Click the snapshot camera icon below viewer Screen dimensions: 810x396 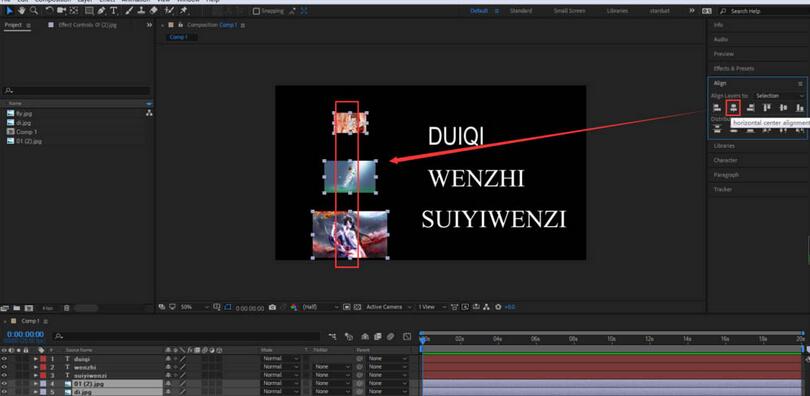(272, 307)
